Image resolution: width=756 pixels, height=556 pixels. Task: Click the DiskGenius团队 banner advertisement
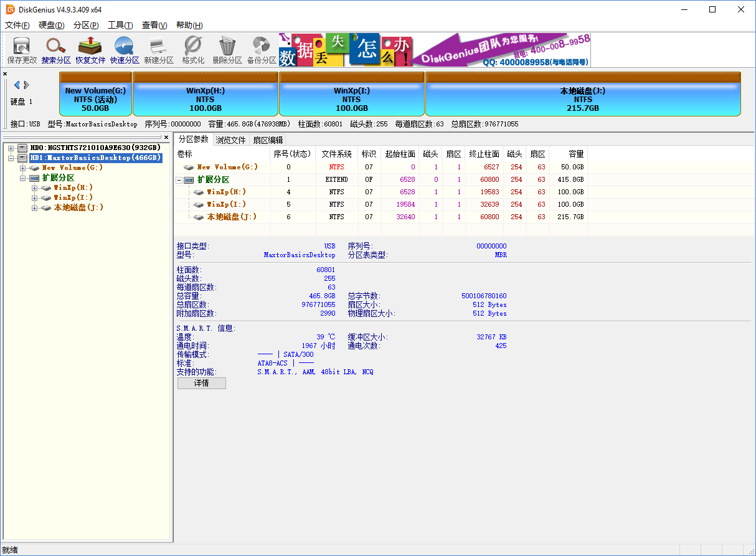(435, 50)
